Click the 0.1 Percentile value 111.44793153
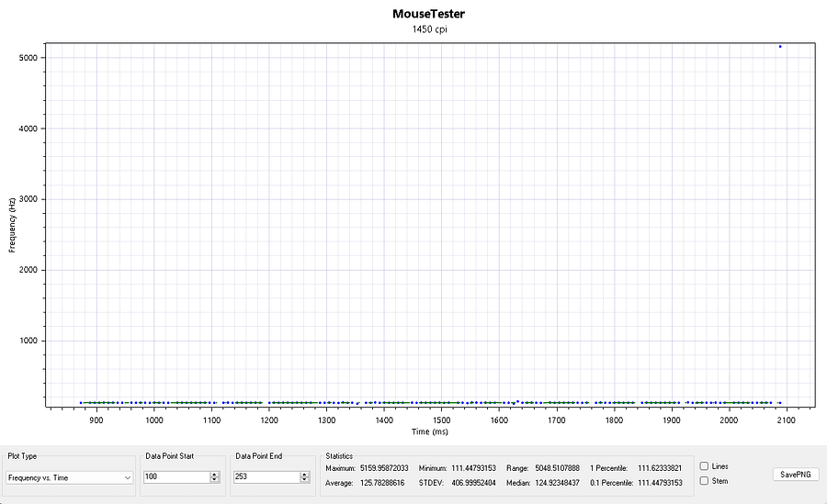This screenshot has height=504, width=827. pyautogui.click(x=660, y=483)
